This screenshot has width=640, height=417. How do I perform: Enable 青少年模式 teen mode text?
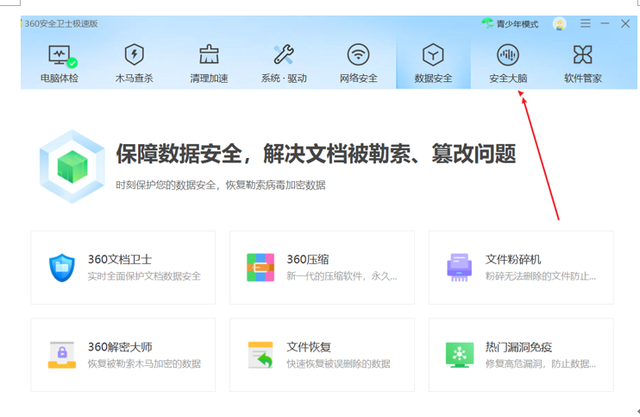tap(517, 24)
